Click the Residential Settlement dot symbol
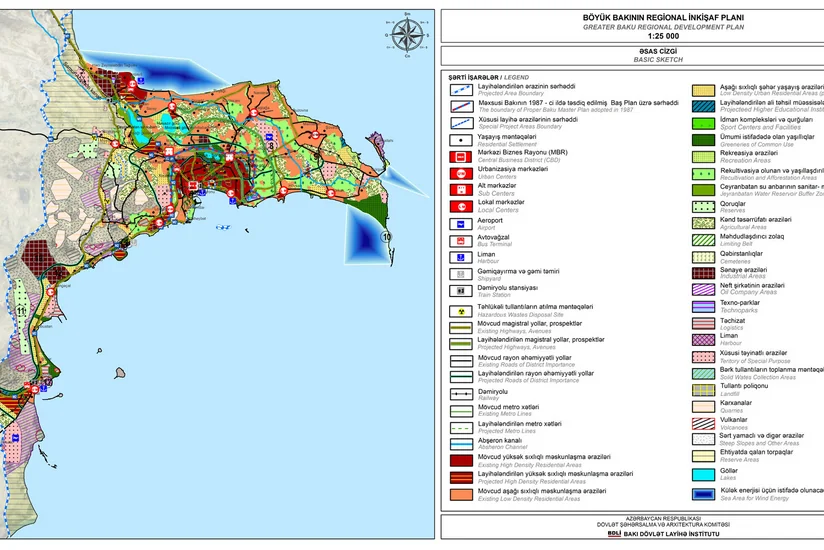 tap(461, 140)
